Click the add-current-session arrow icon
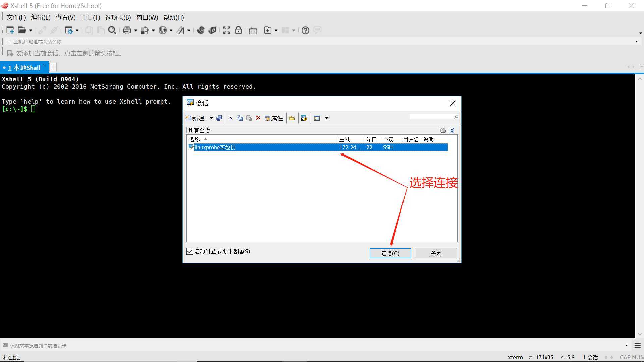 click(10, 53)
